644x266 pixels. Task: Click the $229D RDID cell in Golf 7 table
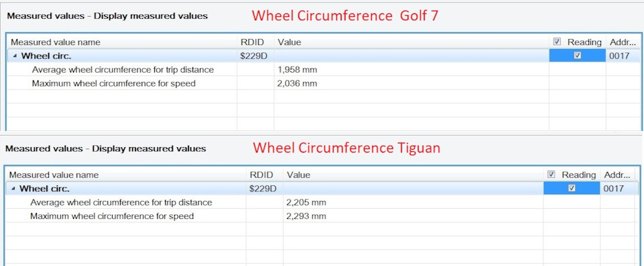256,56
